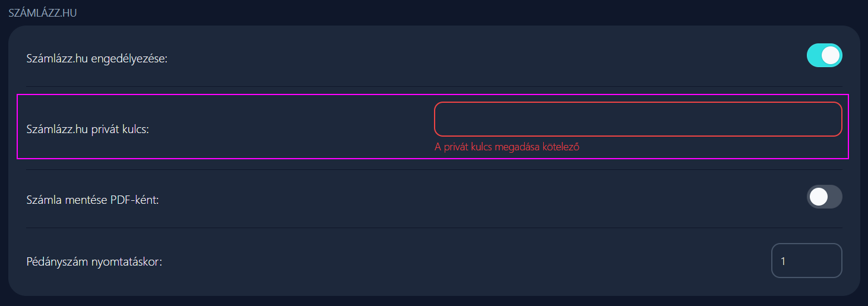Click the SZÁMLÁZZ.HU section heading
This screenshot has width=868, height=306.
(x=43, y=12)
